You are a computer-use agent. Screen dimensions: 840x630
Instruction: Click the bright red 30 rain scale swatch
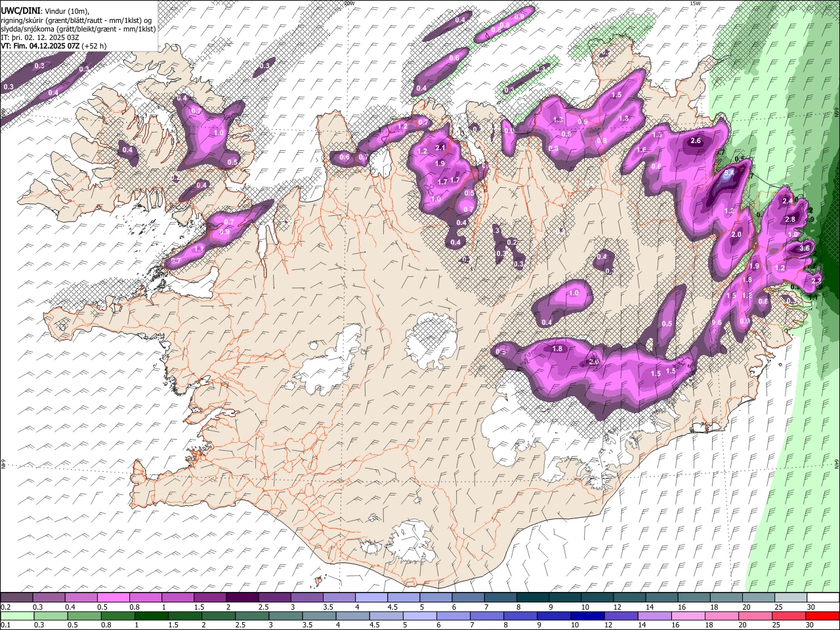tap(822, 616)
